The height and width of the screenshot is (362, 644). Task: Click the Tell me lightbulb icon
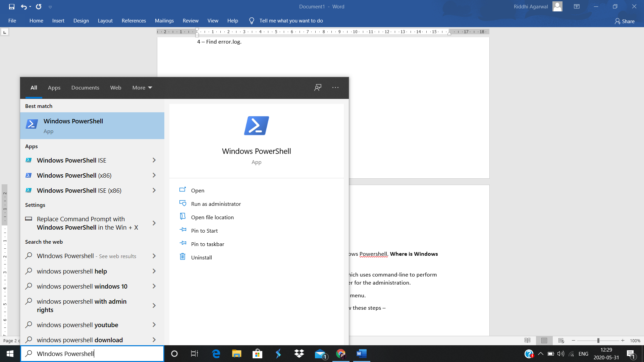pos(252,21)
